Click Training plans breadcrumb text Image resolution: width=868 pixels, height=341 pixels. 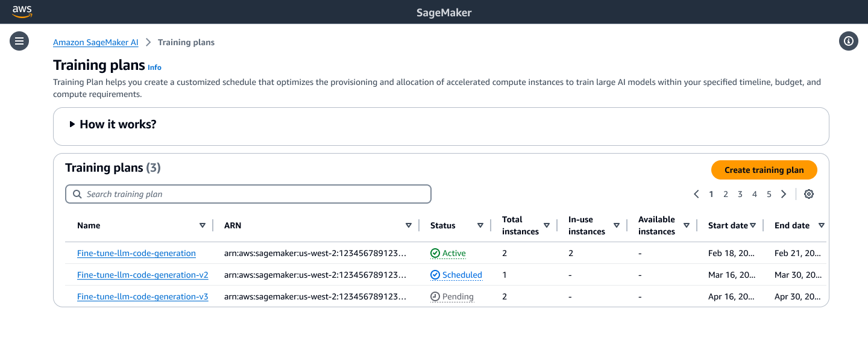[186, 43]
